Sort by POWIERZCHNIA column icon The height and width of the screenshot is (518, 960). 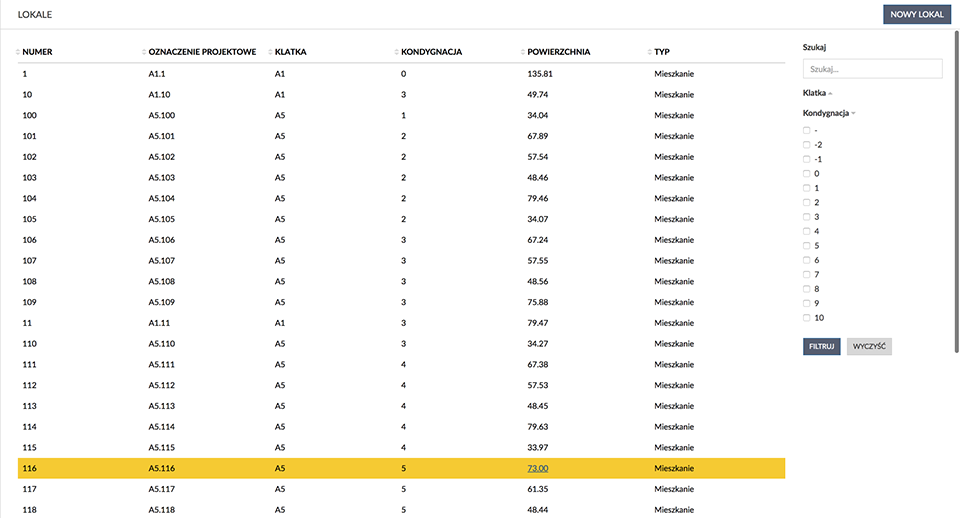pyautogui.click(x=523, y=52)
